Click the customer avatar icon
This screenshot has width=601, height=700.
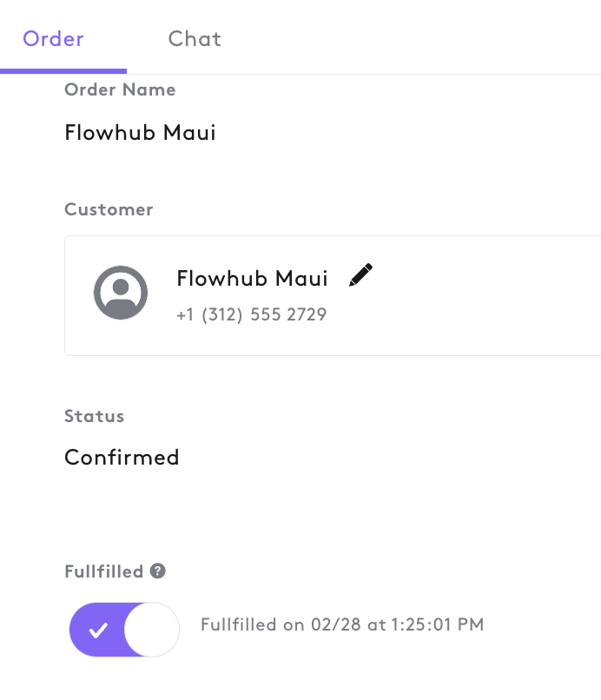(121, 293)
